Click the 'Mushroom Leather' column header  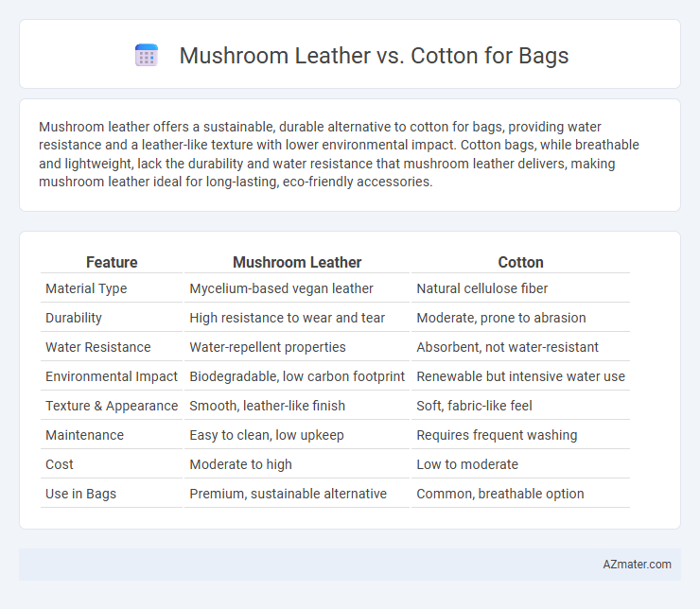tap(297, 262)
